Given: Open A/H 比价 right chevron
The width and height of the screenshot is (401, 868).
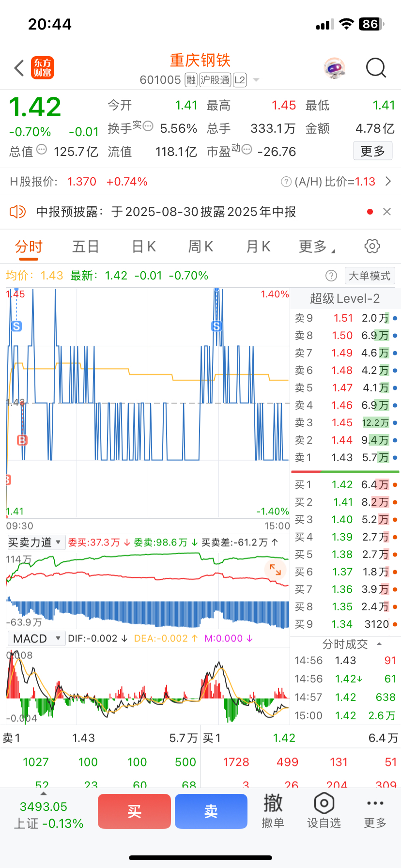Looking at the screenshot, I should pos(388,182).
